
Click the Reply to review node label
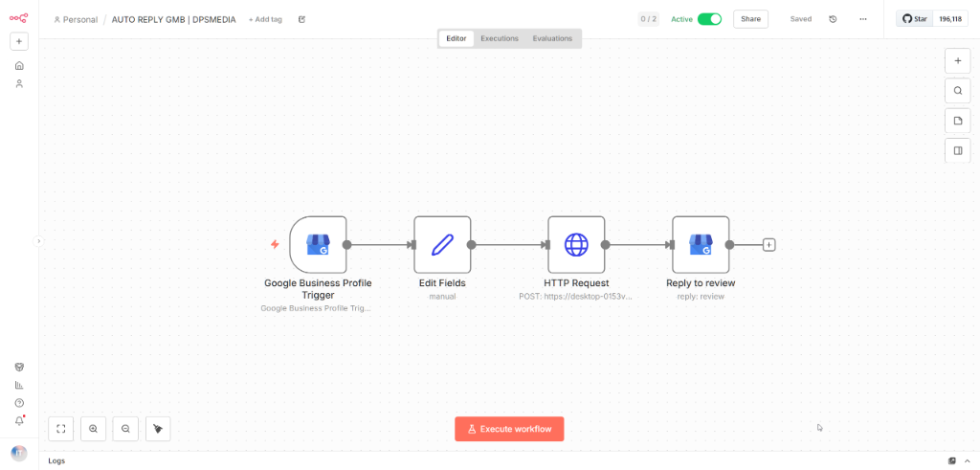[701, 283]
